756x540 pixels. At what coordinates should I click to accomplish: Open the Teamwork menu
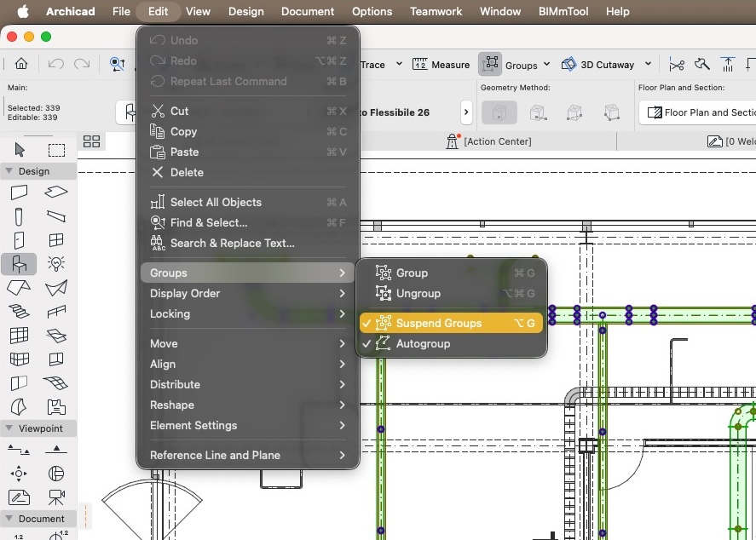pos(436,12)
